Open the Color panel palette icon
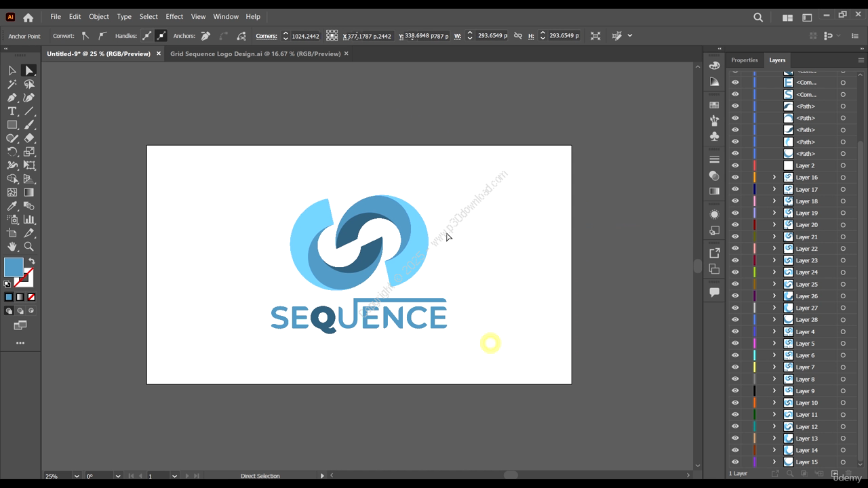868x488 pixels. click(x=714, y=66)
